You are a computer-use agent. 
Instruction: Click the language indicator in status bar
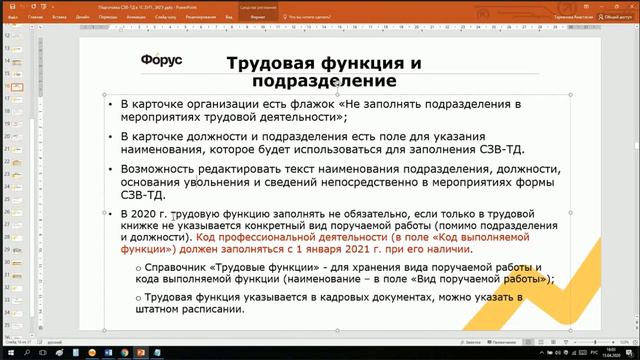pyautogui.click(x=54, y=342)
